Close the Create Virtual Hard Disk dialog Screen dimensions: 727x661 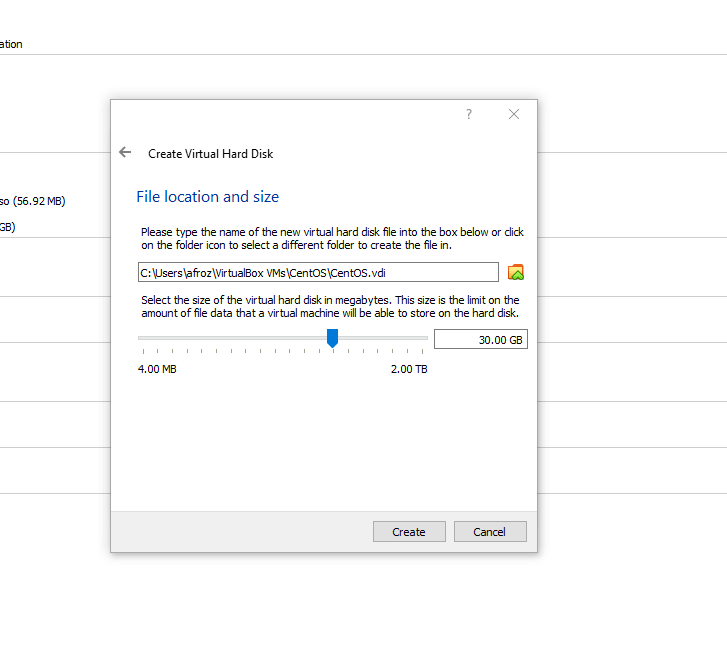coord(514,114)
